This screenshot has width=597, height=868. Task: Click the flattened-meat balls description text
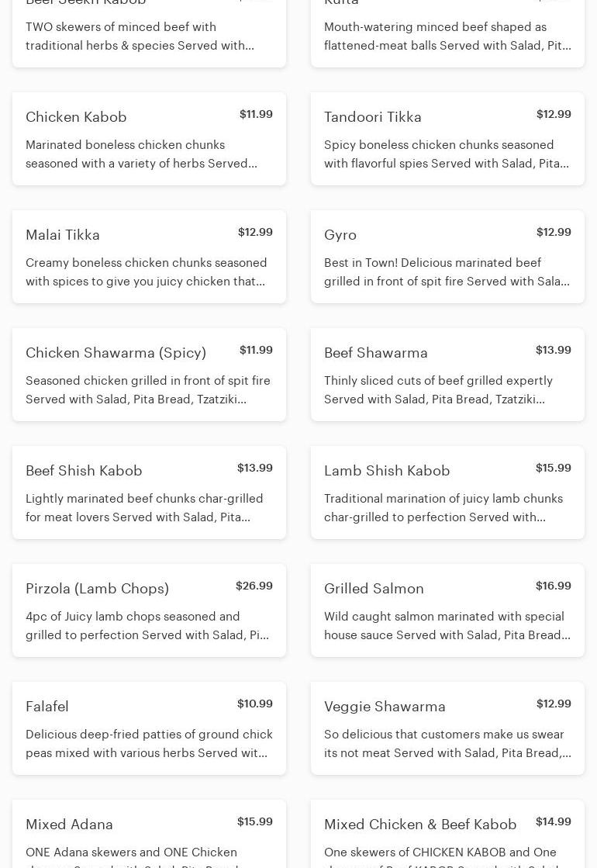pos(447,36)
